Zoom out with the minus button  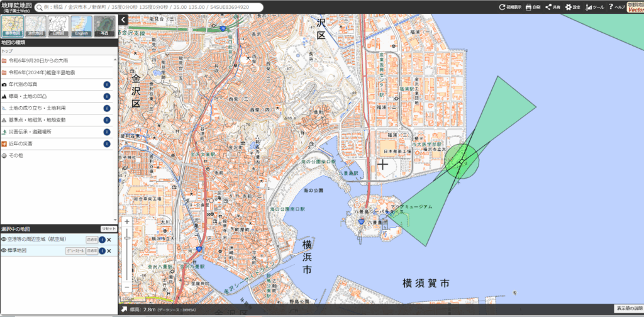click(x=127, y=287)
